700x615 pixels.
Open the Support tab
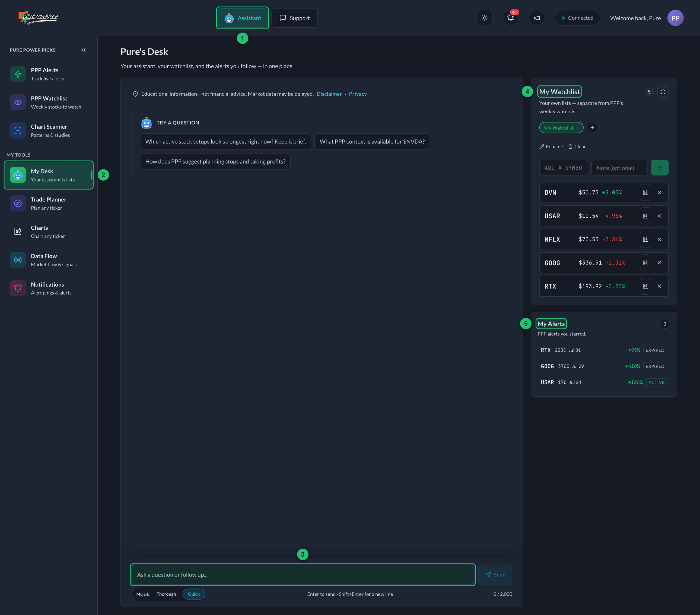pyautogui.click(x=294, y=18)
